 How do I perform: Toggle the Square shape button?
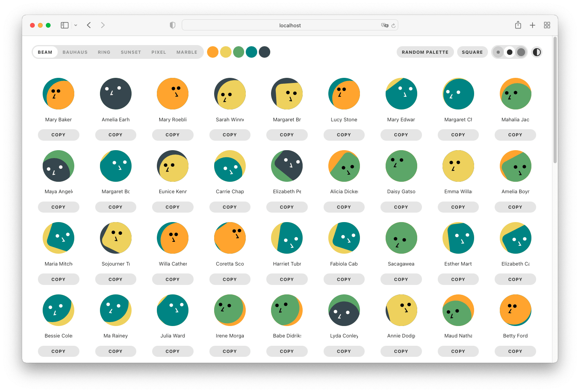(473, 52)
